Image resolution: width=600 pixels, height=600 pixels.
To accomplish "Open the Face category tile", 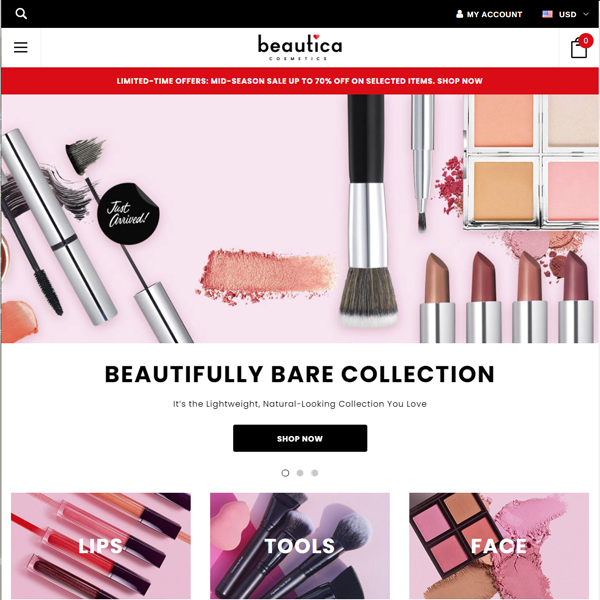I will click(499, 546).
